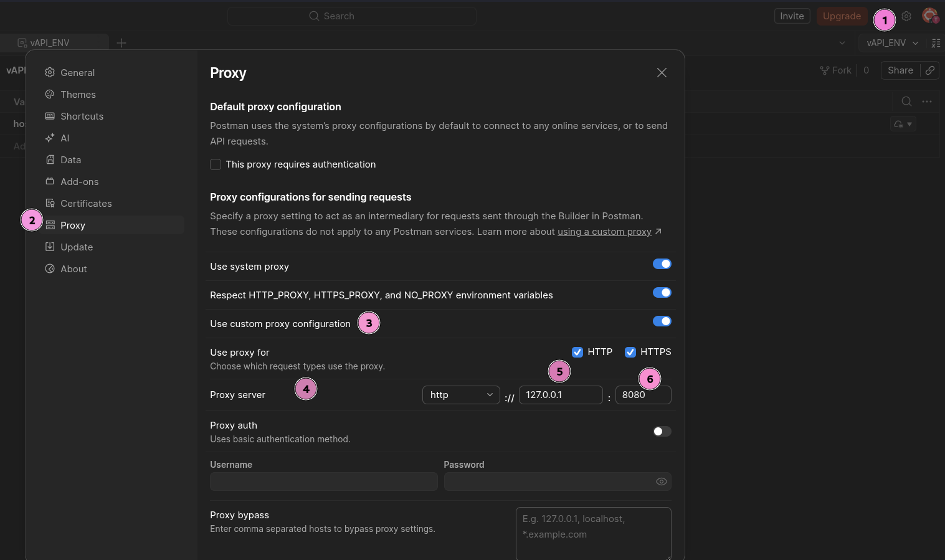Image resolution: width=945 pixels, height=560 pixels.
Task: Open the vAPI_ENV environment selector dropdown
Action: (892, 43)
